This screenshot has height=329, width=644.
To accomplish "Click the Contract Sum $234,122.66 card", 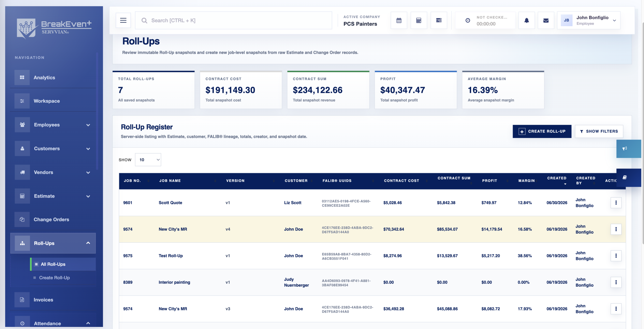I will tap(328, 90).
